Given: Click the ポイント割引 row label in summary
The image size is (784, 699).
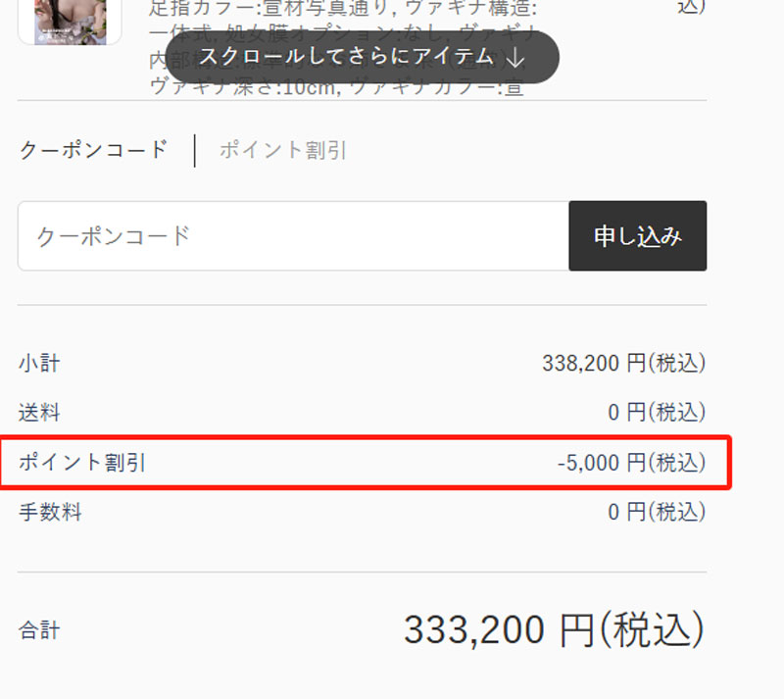Looking at the screenshot, I should (82, 463).
